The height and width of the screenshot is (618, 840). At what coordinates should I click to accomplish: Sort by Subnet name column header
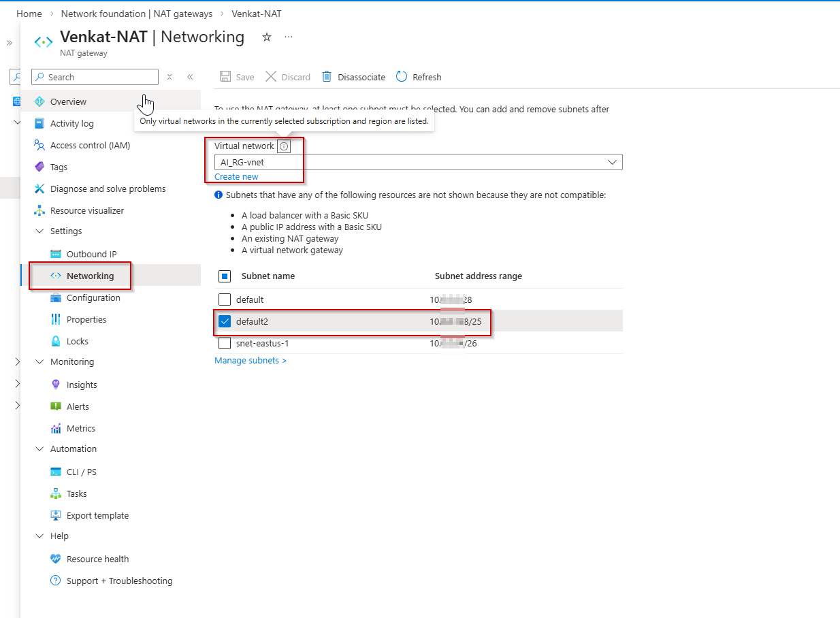268,276
